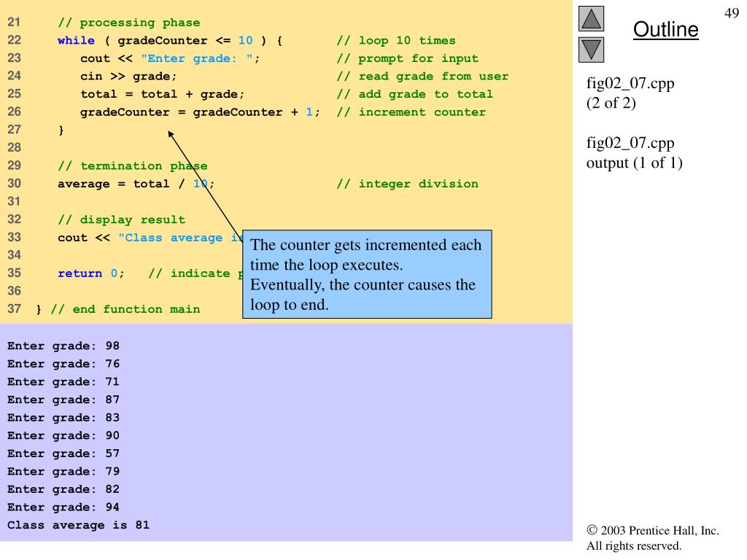747x560 pixels.
Task: Click 'average = total / 10;' statement
Action: tap(136, 184)
